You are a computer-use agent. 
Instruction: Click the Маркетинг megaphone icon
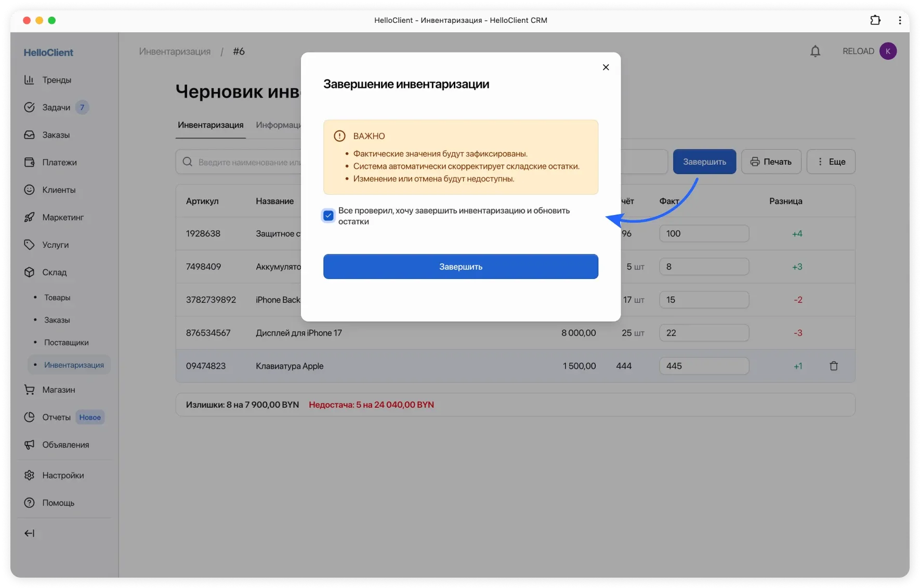(x=30, y=217)
